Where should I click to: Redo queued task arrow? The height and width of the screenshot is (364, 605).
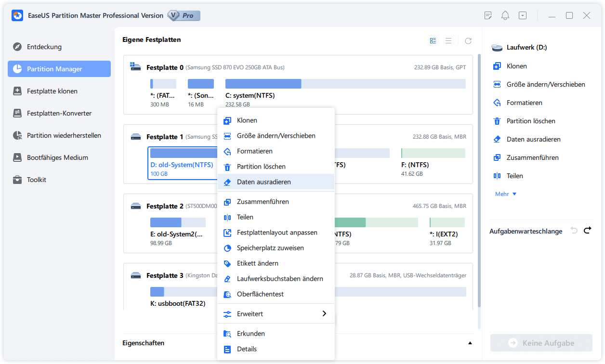tap(587, 231)
